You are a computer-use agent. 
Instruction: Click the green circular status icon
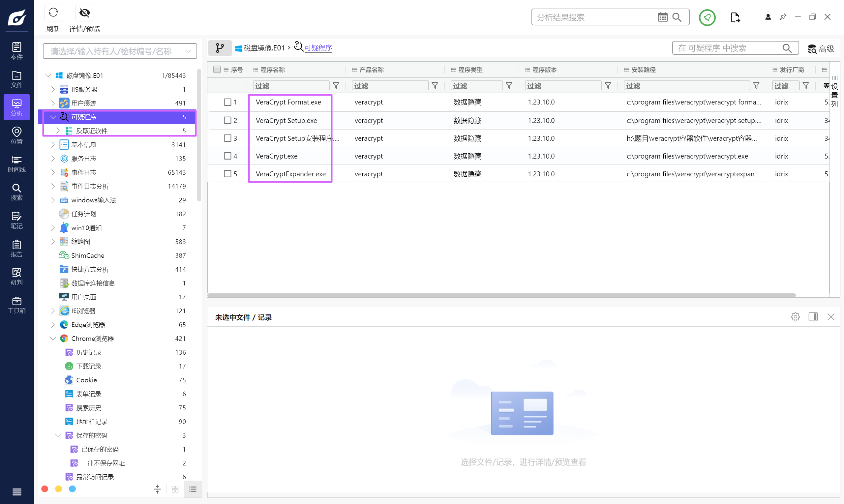tap(707, 17)
